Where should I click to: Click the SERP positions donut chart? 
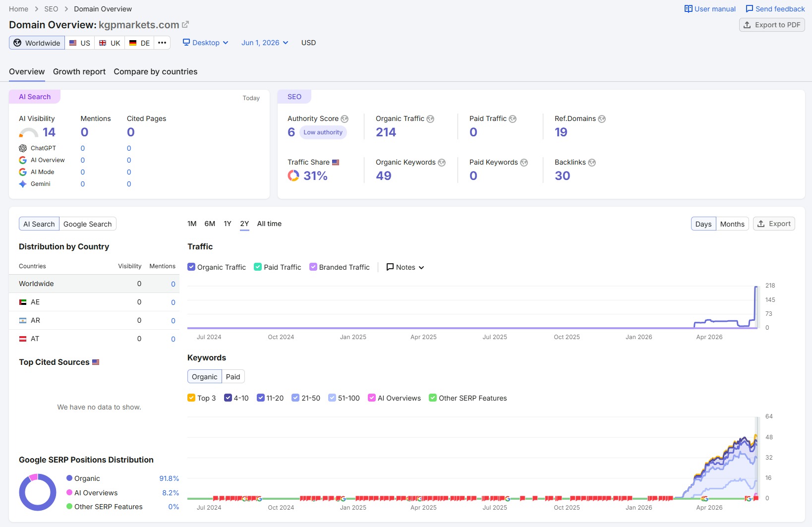tap(38, 492)
